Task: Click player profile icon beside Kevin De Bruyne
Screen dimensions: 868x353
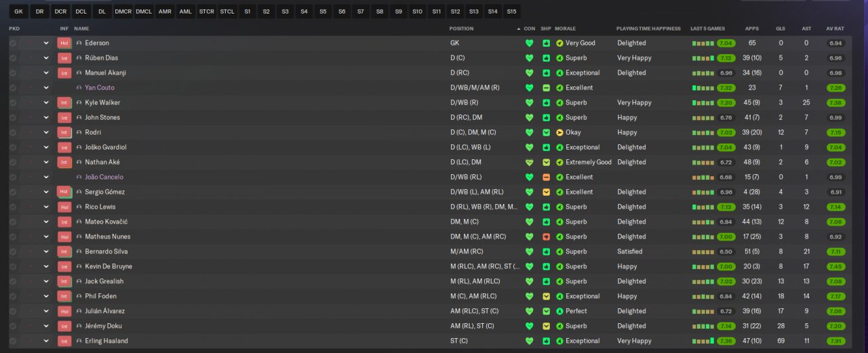Action: [79, 266]
